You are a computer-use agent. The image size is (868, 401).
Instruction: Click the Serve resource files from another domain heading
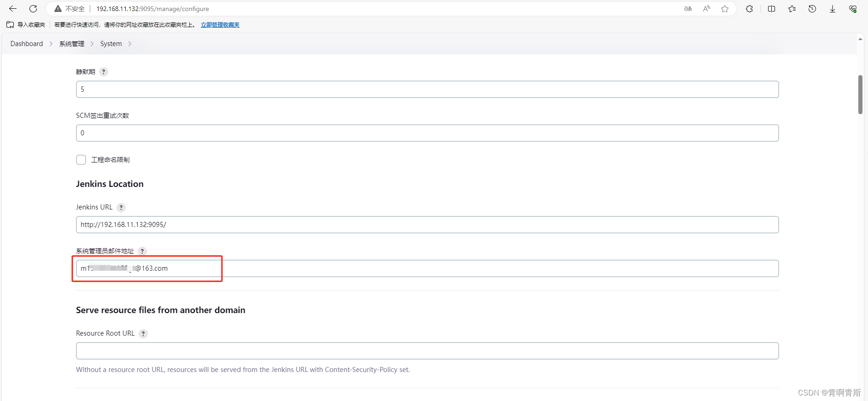161,310
